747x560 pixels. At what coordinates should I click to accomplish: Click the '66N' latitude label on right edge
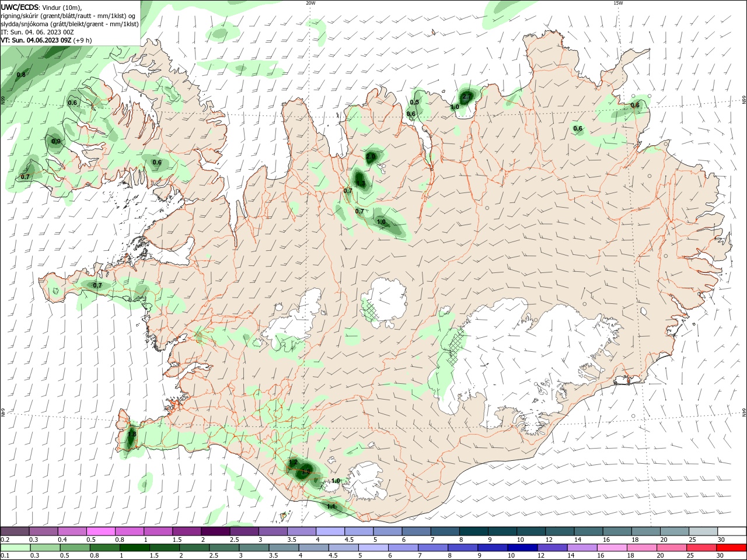[744, 100]
